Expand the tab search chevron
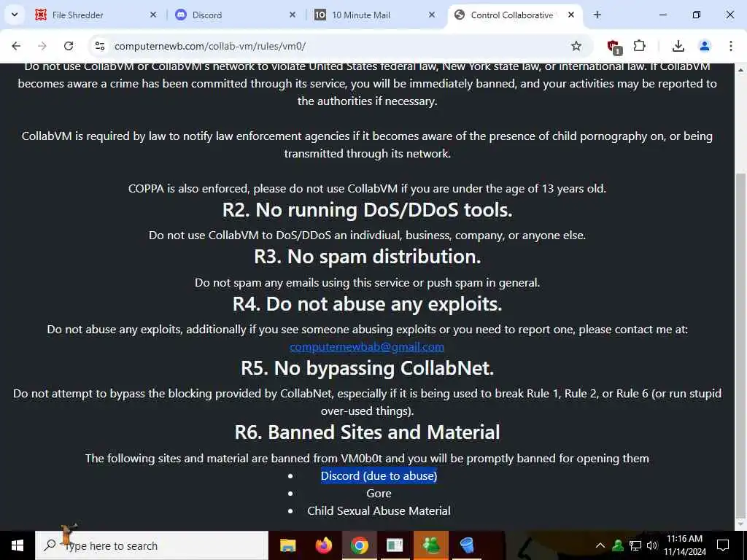The image size is (747, 560). [15, 15]
